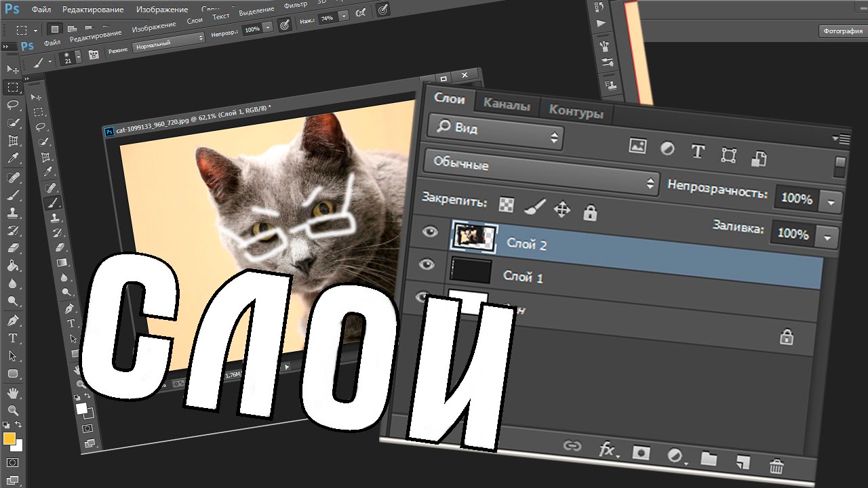The image size is (868, 488).
Task: Toggle lock position
Action: (562, 210)
